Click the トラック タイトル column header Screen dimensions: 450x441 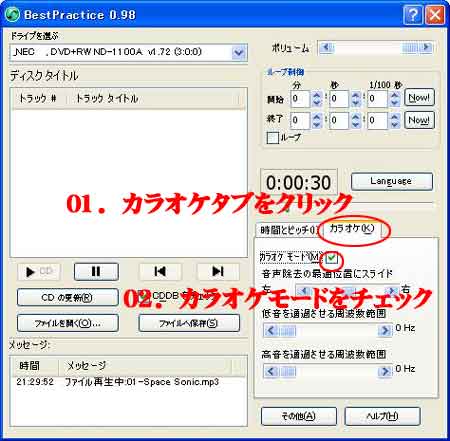pyautogui.click(x=153, y=99)
